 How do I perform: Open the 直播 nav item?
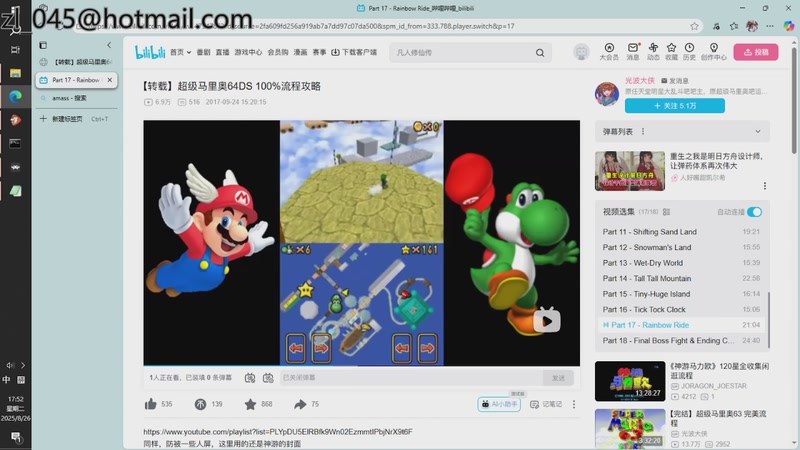(x=222, y=52)
